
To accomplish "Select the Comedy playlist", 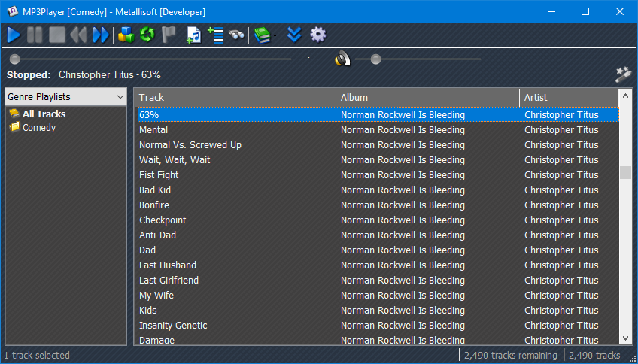I will (x=39, y=128).
